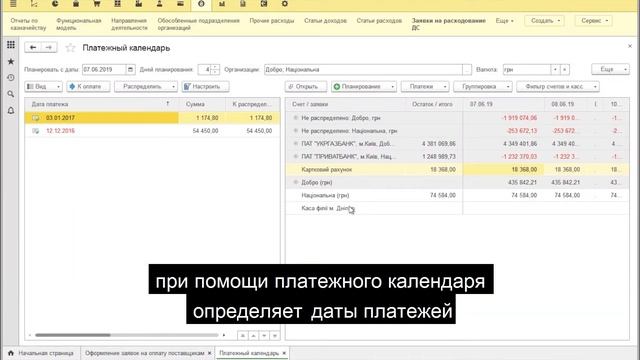Image resolution: width=640 pixels, height=360 pixels.
Task: Open the notifications bell in sidebar
Action: tap(11, 111)
